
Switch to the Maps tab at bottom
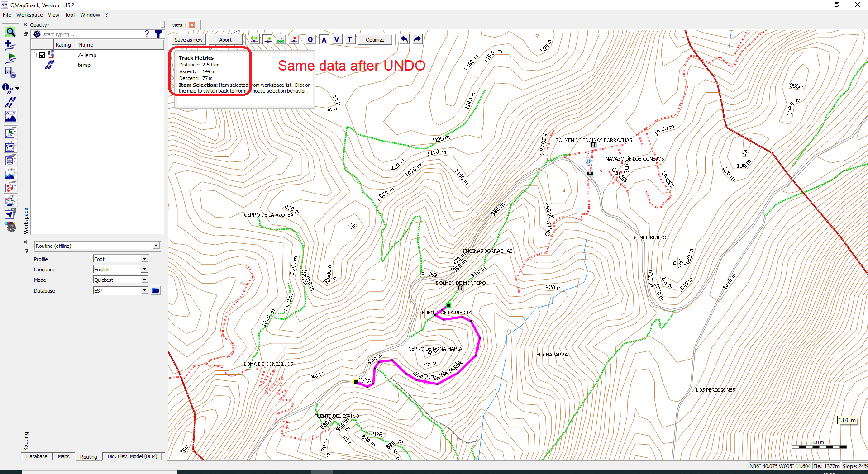click(64, 456)
